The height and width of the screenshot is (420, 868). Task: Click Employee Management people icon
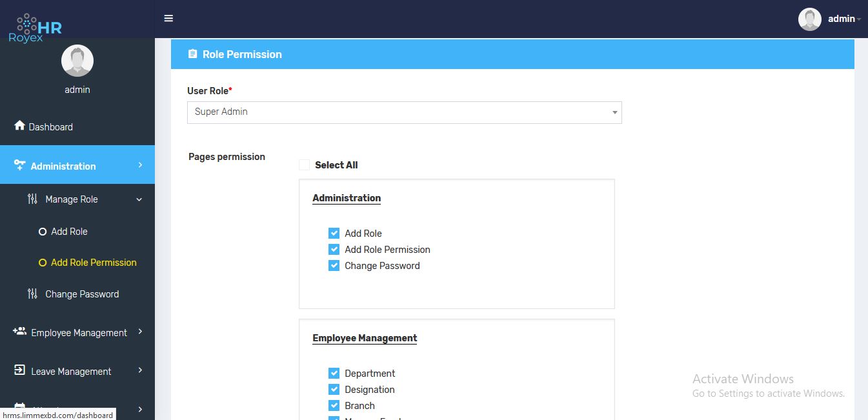[x=19, y=332]
